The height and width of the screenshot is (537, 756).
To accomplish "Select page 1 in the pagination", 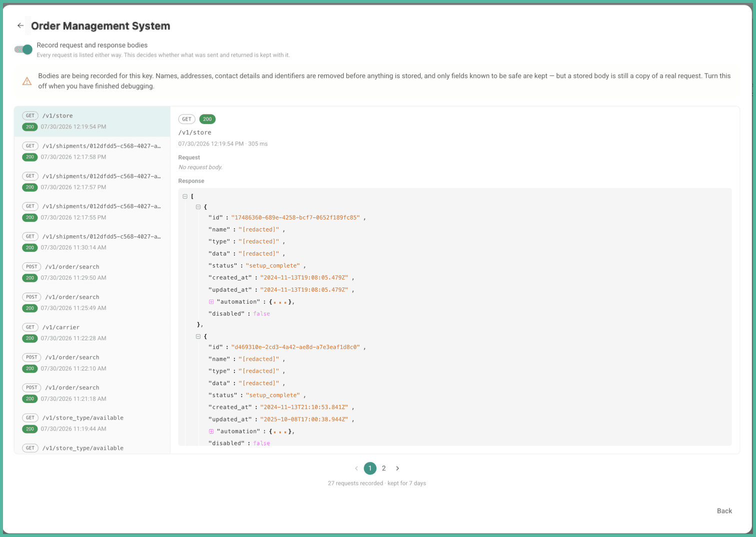I will click(x=370, y=468).
